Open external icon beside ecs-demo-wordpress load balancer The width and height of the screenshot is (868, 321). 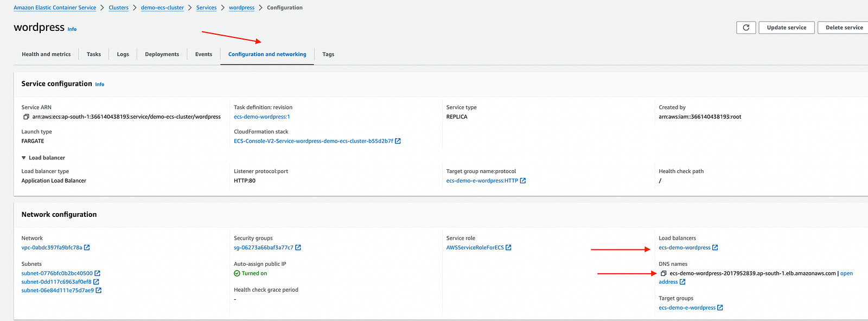[715, 248]
